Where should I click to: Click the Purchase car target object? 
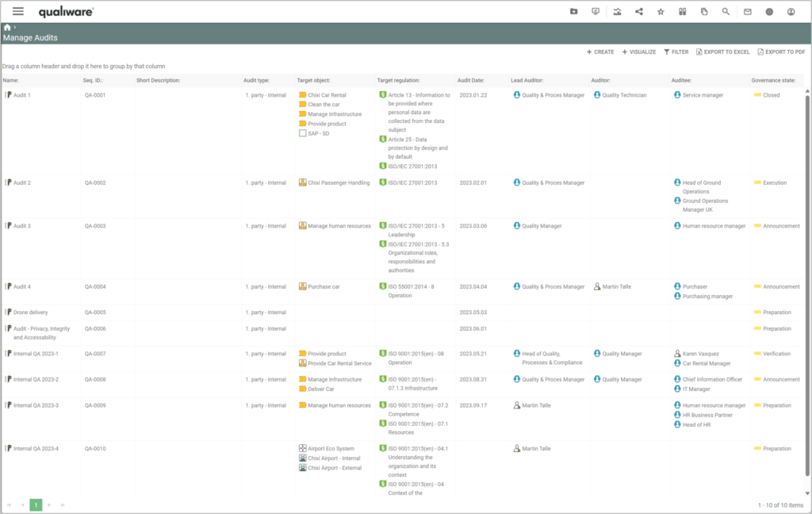(x=324, y=286)
